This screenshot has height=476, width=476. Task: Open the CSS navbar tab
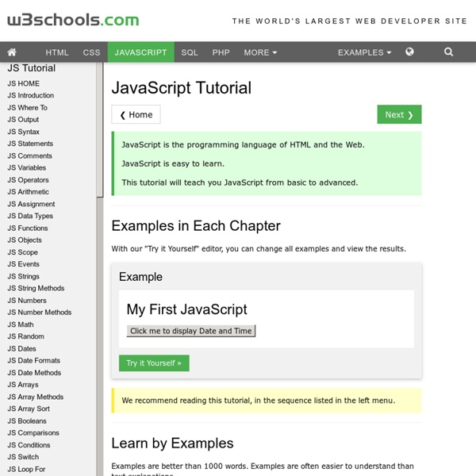click(x=92, y=52)
